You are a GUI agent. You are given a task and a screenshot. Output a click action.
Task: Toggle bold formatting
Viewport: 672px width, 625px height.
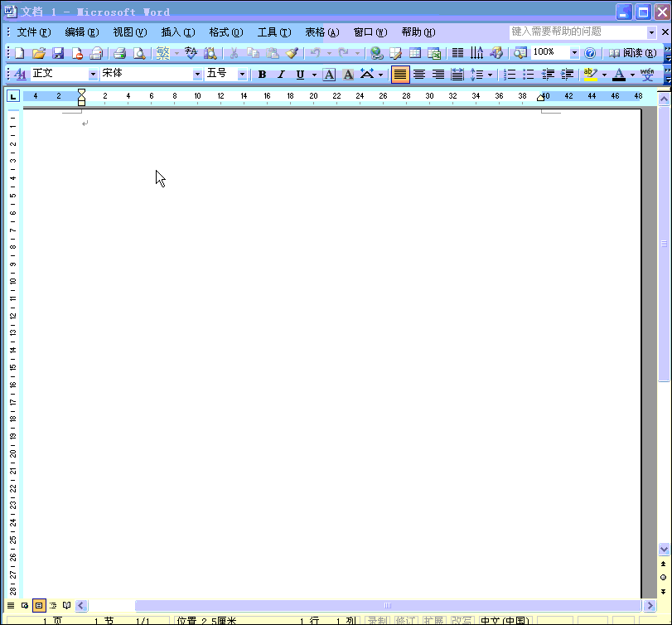click(262, 75)
